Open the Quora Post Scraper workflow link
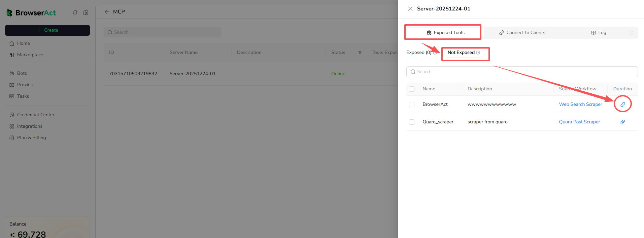Image resolution: width=644 pixels, height=238 pixels. click(579, 122)
